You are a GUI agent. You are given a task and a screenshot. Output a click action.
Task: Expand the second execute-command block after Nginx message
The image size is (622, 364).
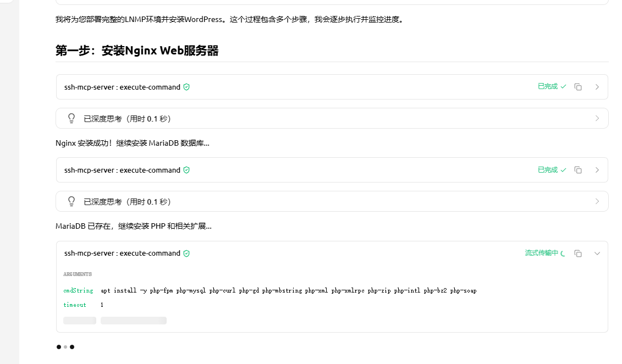point(597,170)
